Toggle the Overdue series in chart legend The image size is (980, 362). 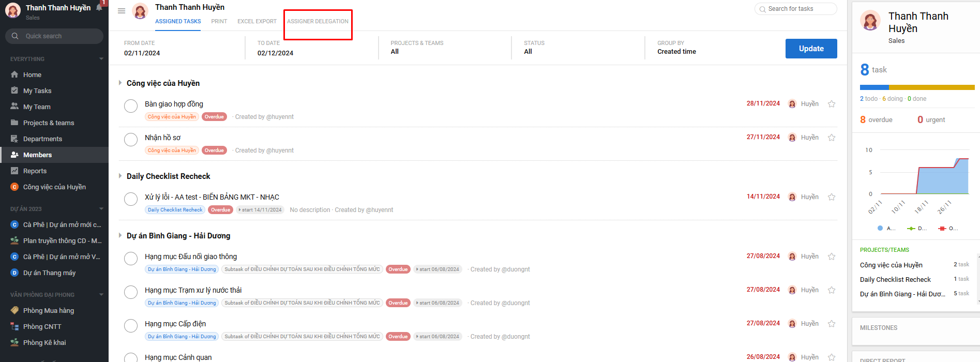(x=948, y=228)
